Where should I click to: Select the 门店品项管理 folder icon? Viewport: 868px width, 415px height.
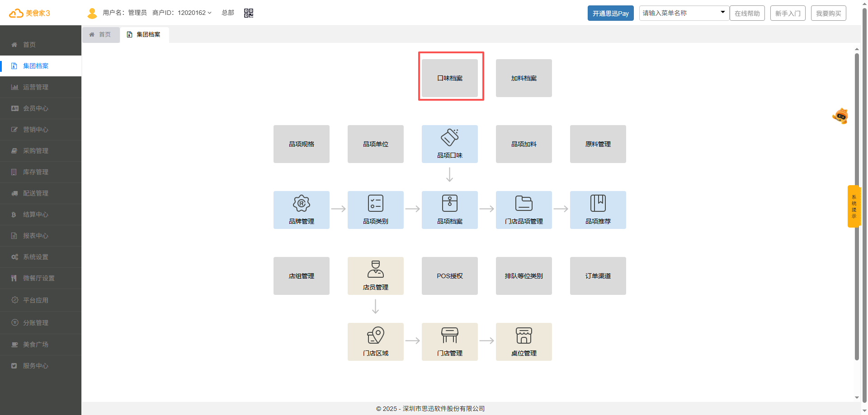[524, 204]
